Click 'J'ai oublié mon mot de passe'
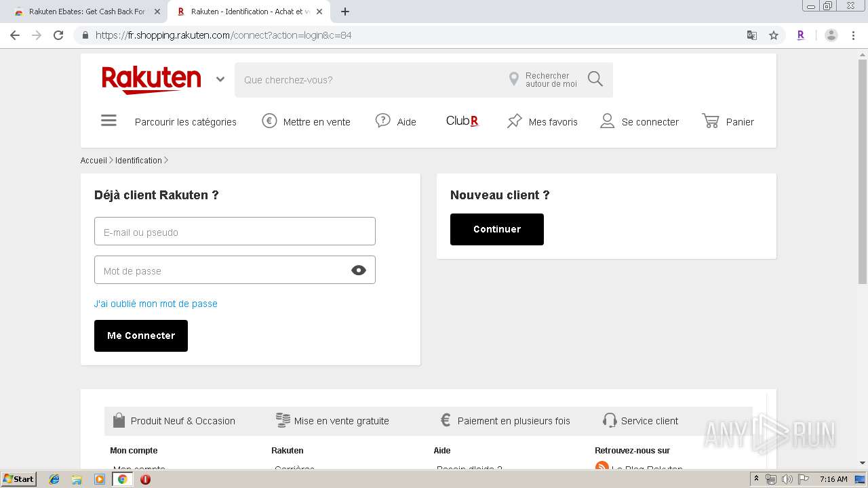 156,304
